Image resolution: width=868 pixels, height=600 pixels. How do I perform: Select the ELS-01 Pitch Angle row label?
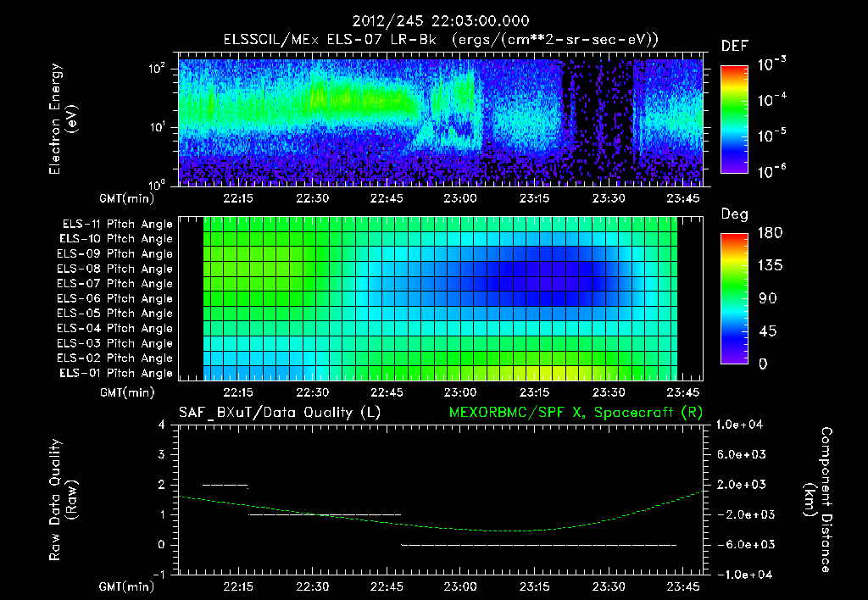click(x=116, y=373)
